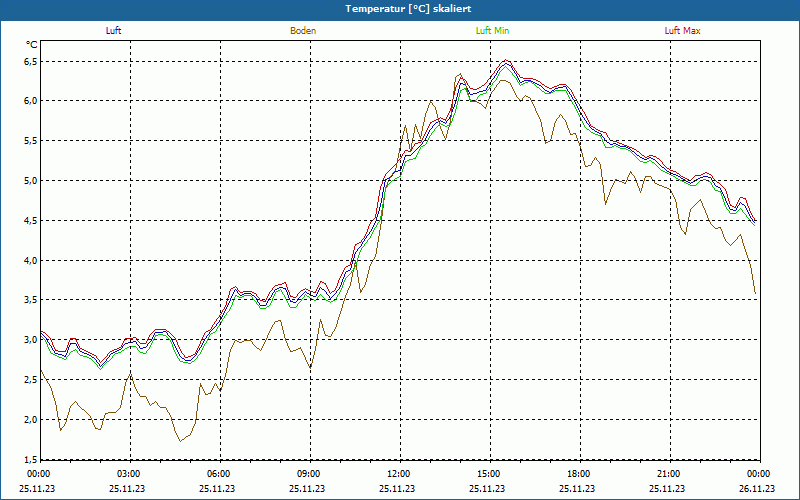Click the 26.11.23 date label
Screen dimensions: 800x500
tap(757, 489)
